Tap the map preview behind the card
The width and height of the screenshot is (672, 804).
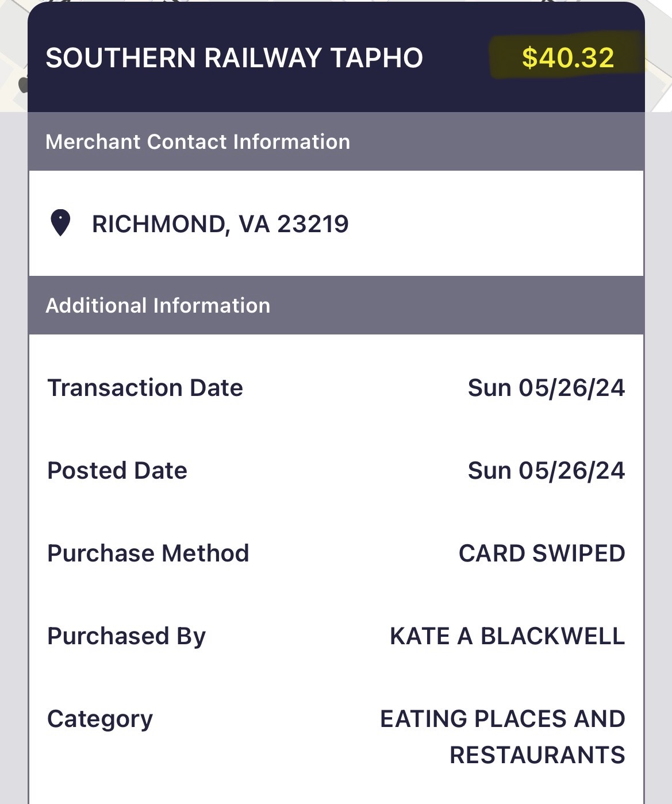click(x=13, y=57)
